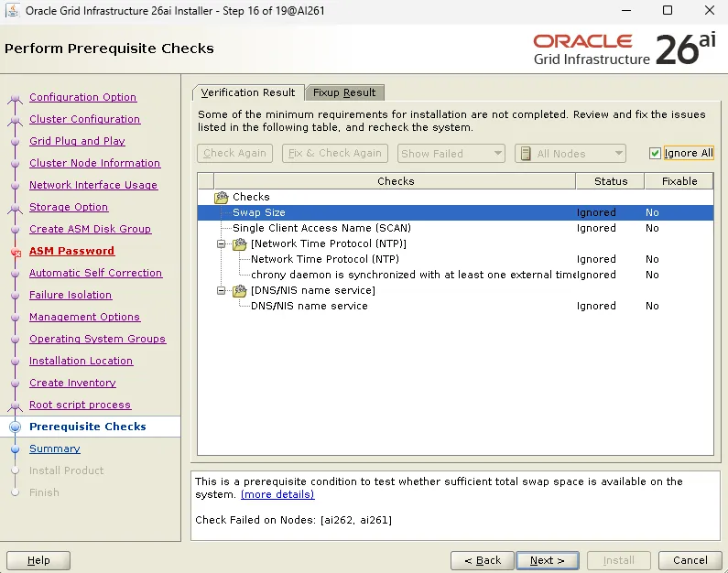This screenshot has width=728, height=573.
Task: Open the All Nodes dropdown
Action: 570,154
